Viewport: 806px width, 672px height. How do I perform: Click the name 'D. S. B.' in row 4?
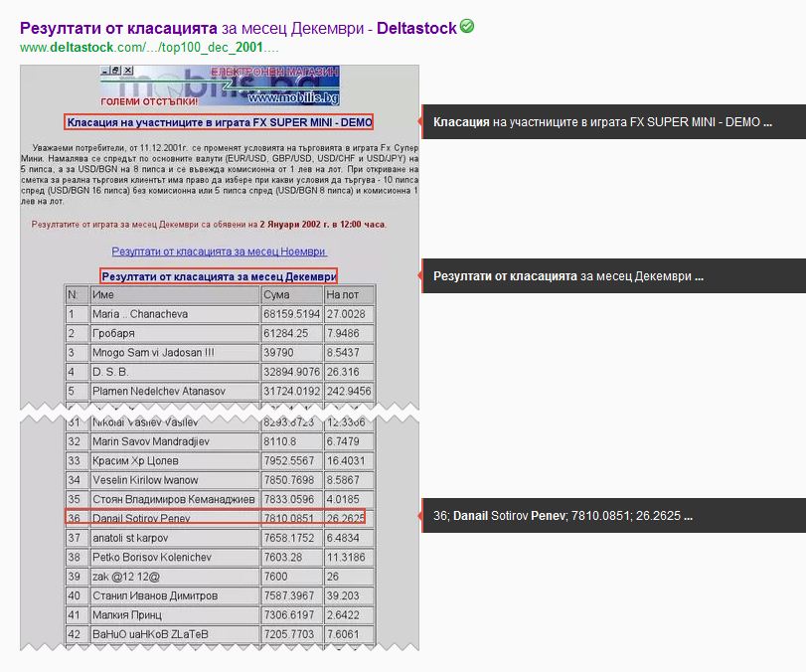pyautogui.click(x=110, y=372)
